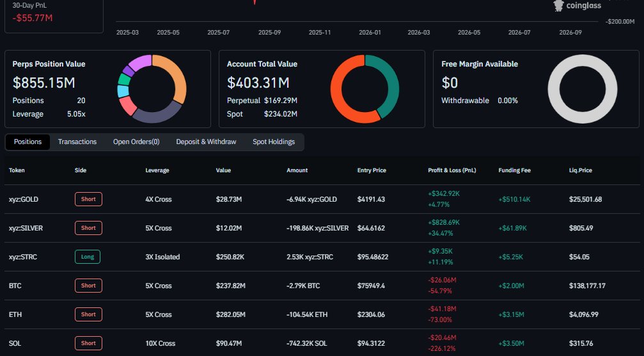Click the 2025-09 chart axis label
The height and width of the screenshot is (356, 644).
(269, 33)
